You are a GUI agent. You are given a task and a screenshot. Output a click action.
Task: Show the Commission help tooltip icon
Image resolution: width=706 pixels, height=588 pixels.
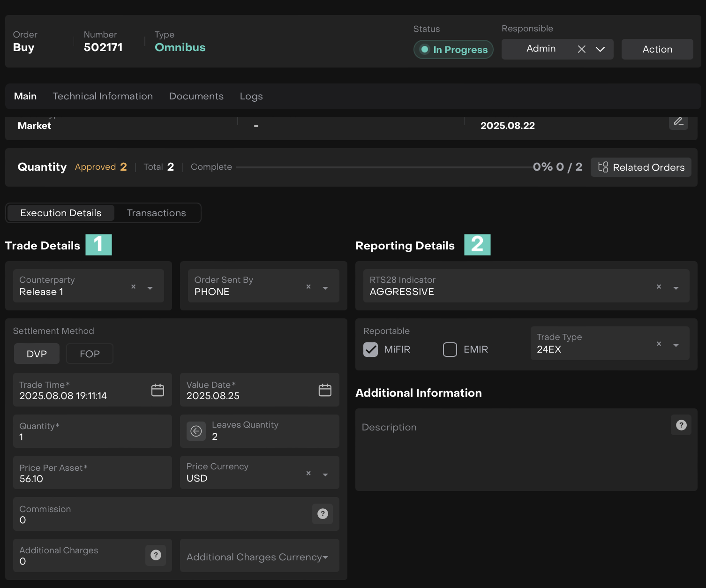pos(323,514)
